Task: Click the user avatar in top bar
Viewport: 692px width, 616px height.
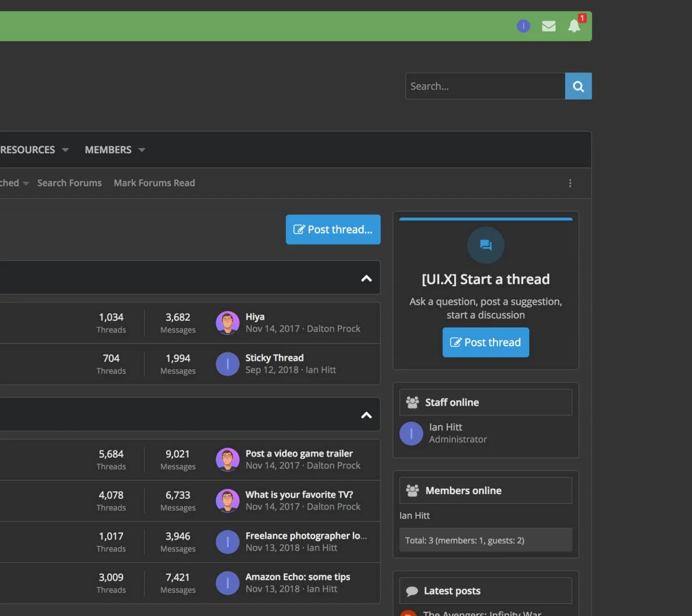Action: [523, 26]
